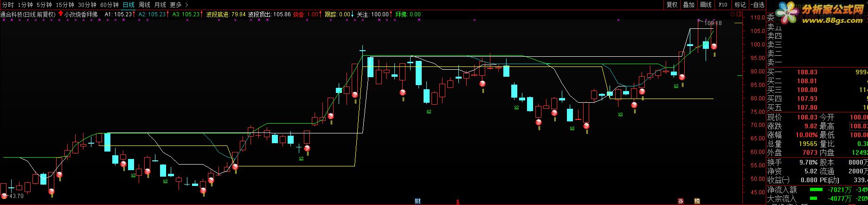Image resolution: width=868 pixels, height=205 pixels.
Task: Switch to the 分时 intraday chart tab
Action: [x=8, y=5]
